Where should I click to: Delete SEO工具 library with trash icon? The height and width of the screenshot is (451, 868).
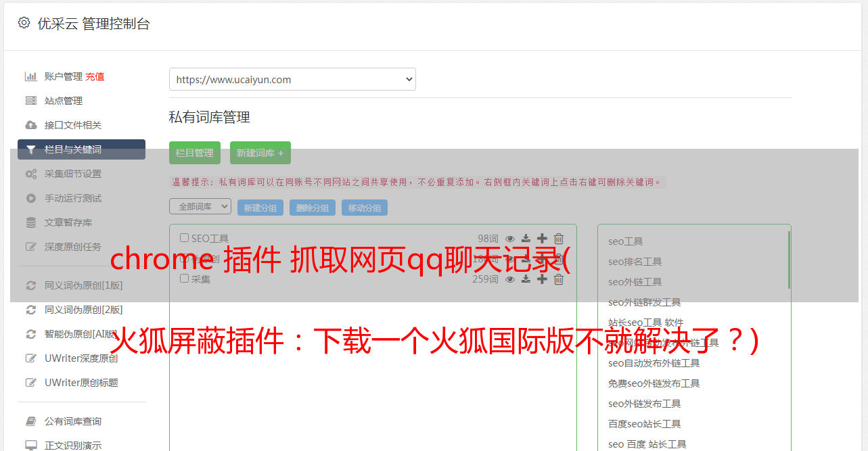[559, 239]
